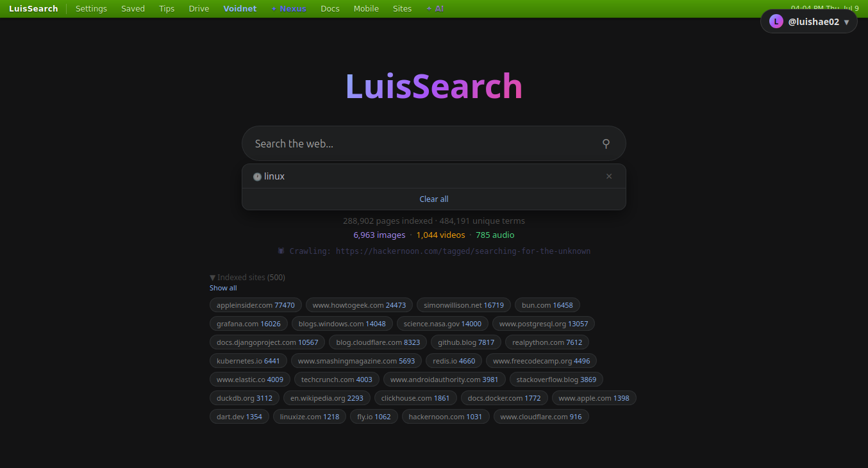Open the 785 audio link
The width and height of the screenshot is (868, 468).
pyautogui.click(x=495, y=235)
